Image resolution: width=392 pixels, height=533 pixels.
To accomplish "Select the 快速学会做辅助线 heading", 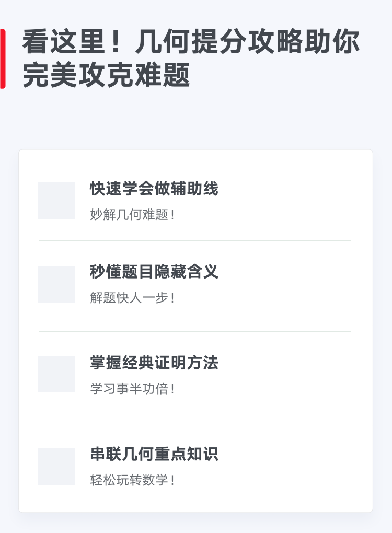I will pos(154,189).
